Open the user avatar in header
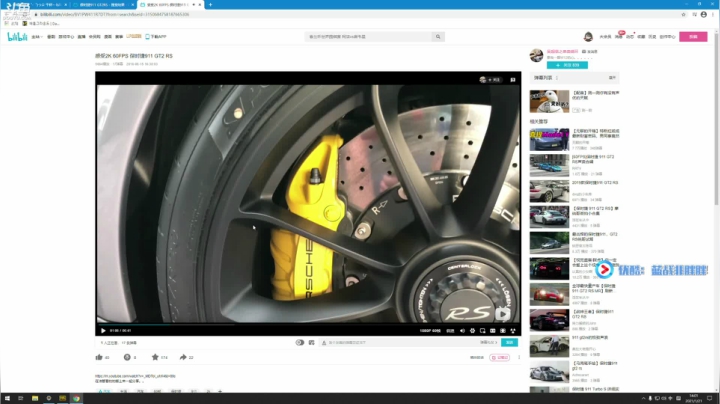Image resolution: width=720 pixels, height=404 pixels. tap(588, 36)
